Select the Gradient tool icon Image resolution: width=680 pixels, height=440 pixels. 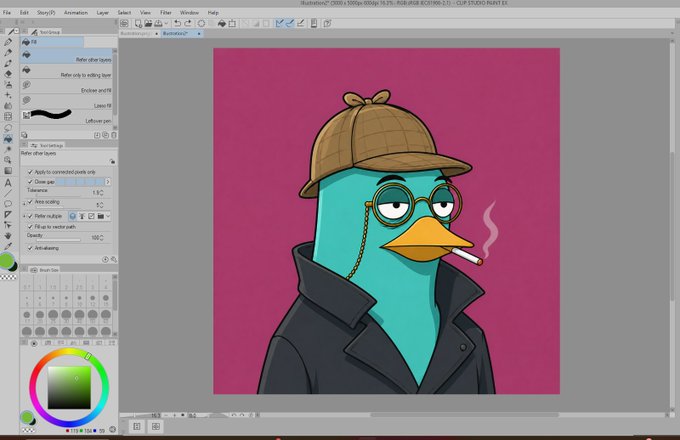pos(8,171)
